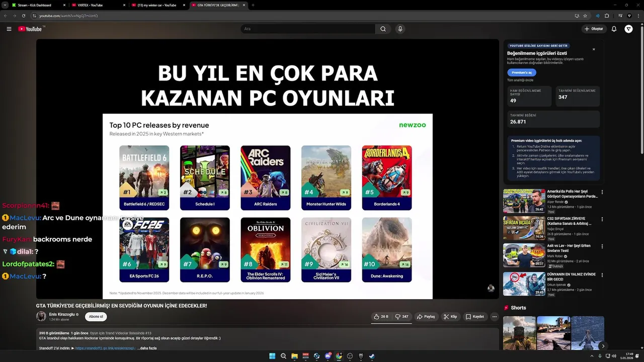This screenshot has width=644, height=362.
Task: Open options for Amerika'da Polis video
Action: pyautogui.click(x=602, y=192)
